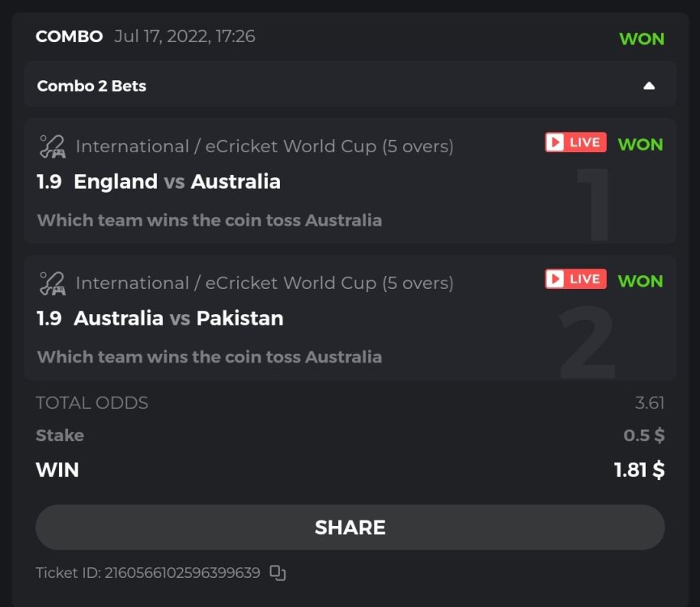
Task: Copy the Ticket ID to clipboard
Action: pos(278,573)
